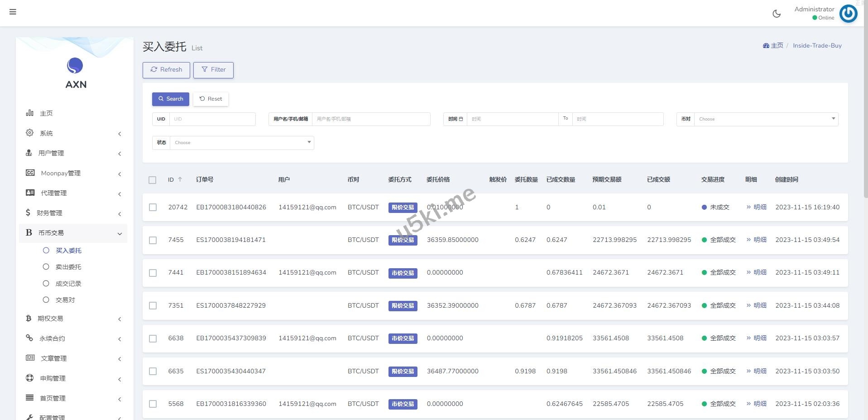Toggle the select-all checkbox in table header
This screenshot has height=420, width=868.
[153, 180]
